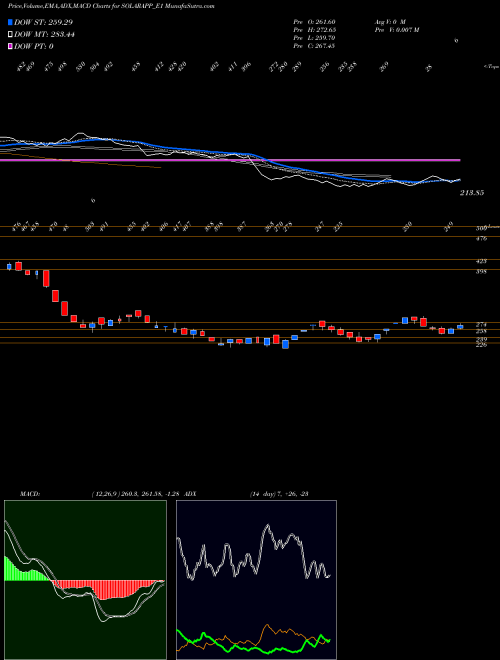Click the 'Pre O: 261.60' value

click(314, 22)
